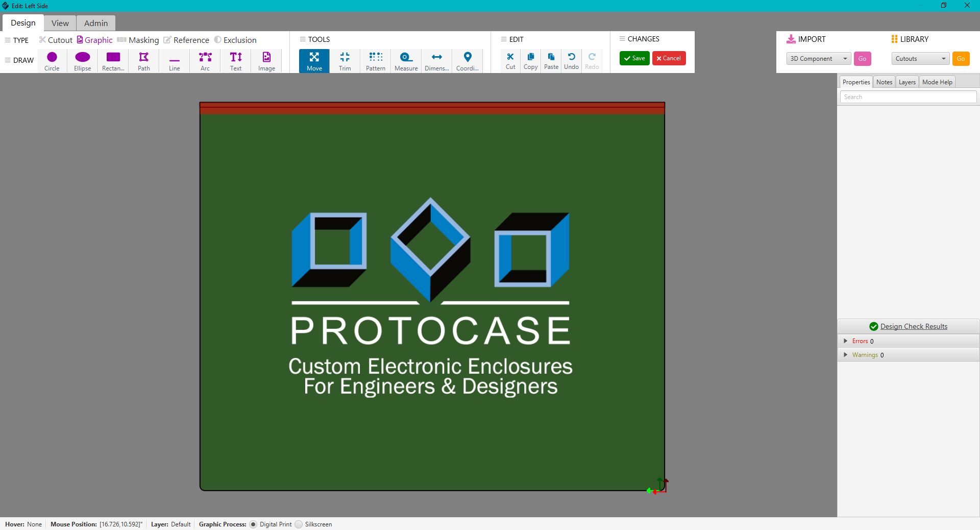Image resolution: width=980 pixels, height=530 pixels.
Task: Click the Library grid icon
Action: pos(894,39)
